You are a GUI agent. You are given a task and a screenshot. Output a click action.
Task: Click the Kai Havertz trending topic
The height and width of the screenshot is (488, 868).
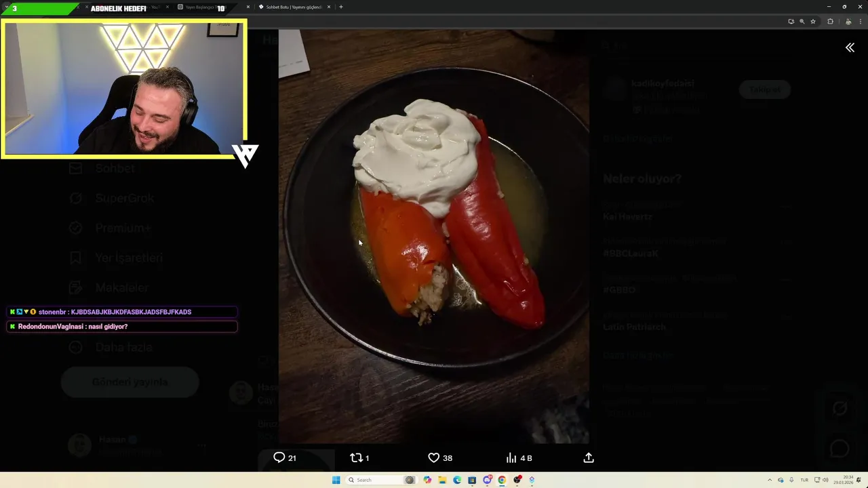[627, 217]
